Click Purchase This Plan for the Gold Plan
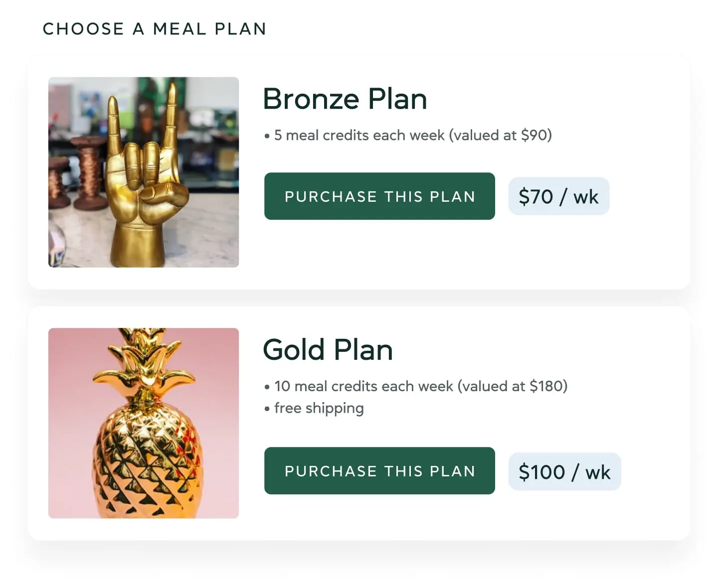The width and height of the screenshot is (718, 588). pyautogui.click(x=379, y=471)
